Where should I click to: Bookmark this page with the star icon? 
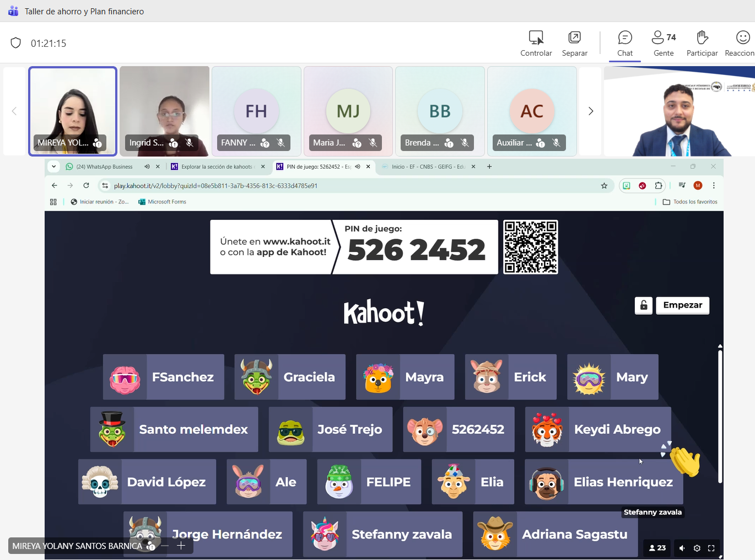604,186
